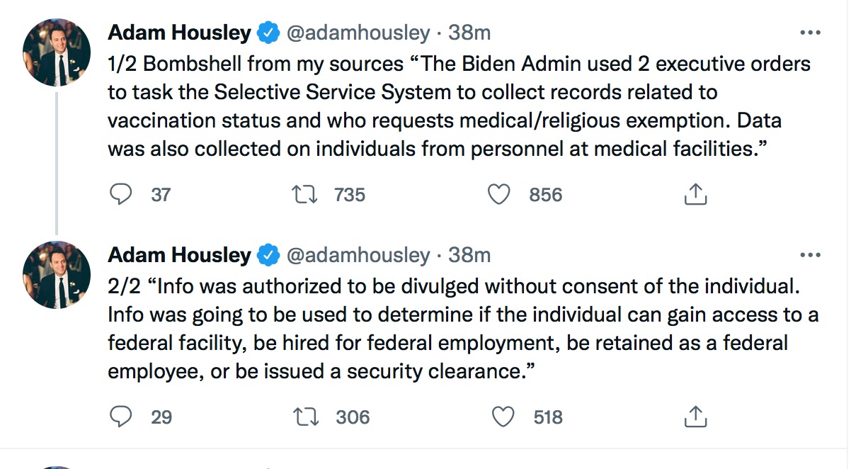This screenshot has height=469, width=868.
Task: Share the 1/2 Bombshell tweet
Action: [x=695, y=194]
